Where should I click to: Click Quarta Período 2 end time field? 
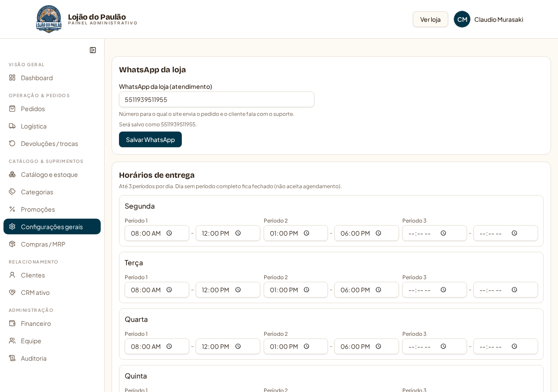tap(367, 346)
